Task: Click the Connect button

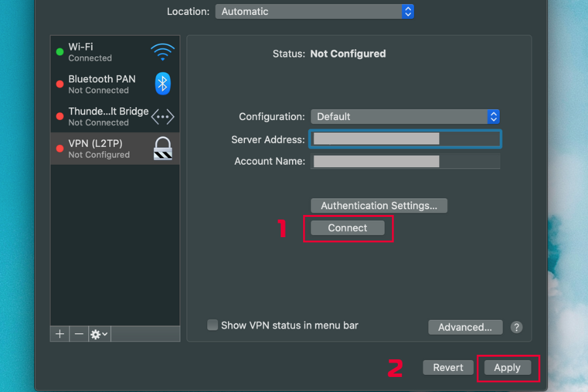Action: (x=348, y=228)
